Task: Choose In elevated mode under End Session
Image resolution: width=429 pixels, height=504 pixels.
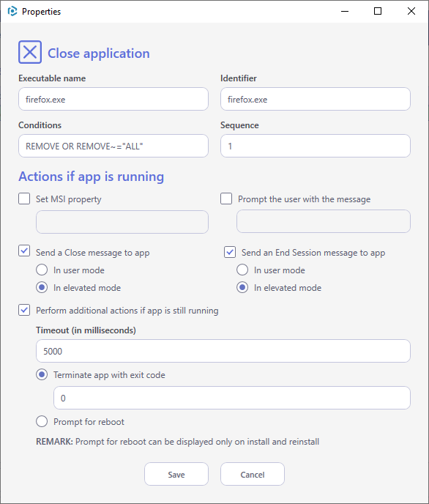Action: point(242,287)
